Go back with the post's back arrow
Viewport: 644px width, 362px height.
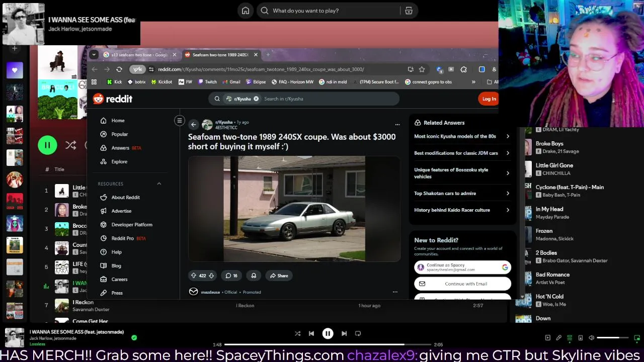194,125
